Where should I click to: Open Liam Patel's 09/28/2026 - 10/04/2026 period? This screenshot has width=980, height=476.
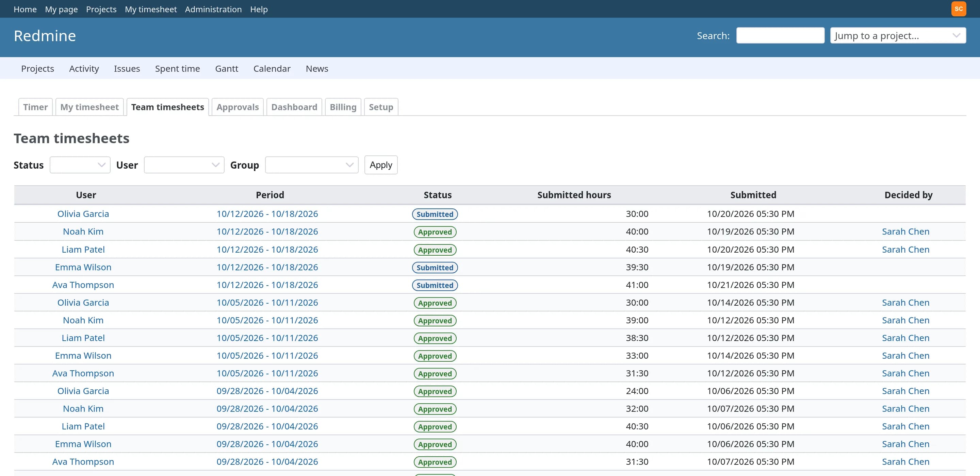pyautogui.click(x=267, y=427)
